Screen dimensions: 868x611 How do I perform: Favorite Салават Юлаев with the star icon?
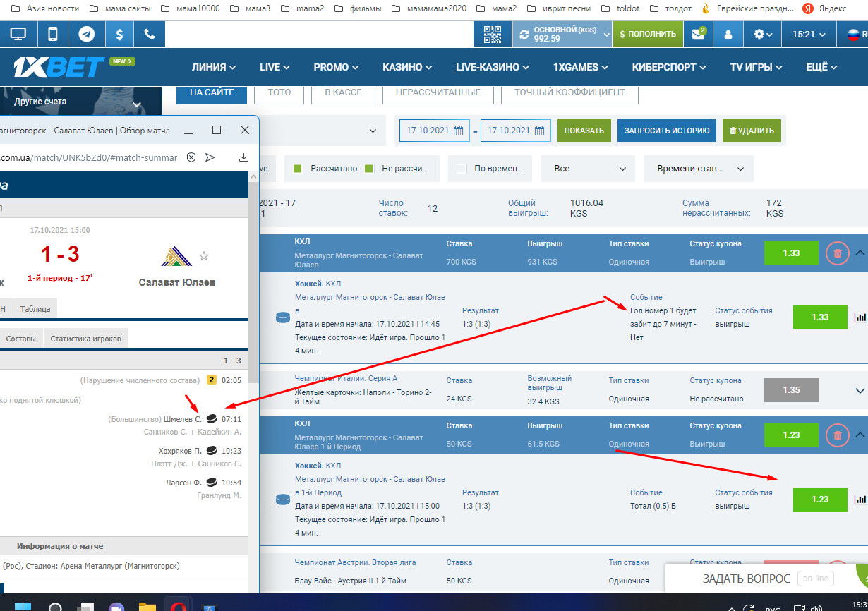[x=204, y=255]
